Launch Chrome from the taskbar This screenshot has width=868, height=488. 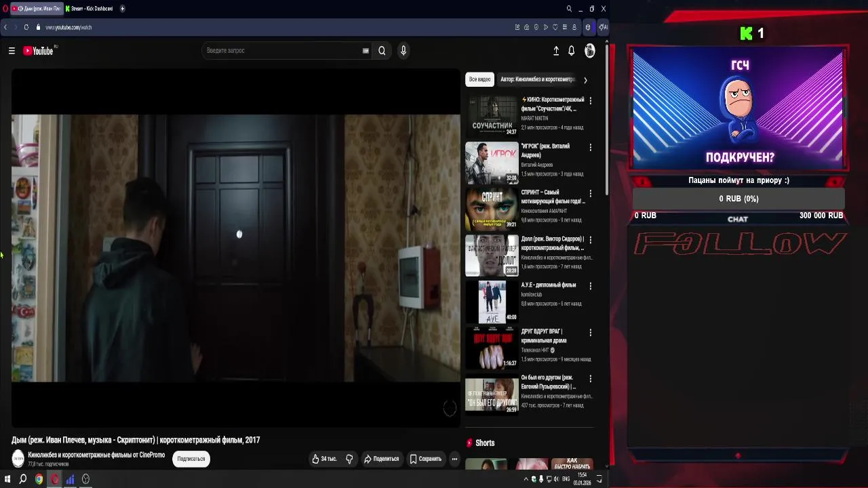[39, 479]
